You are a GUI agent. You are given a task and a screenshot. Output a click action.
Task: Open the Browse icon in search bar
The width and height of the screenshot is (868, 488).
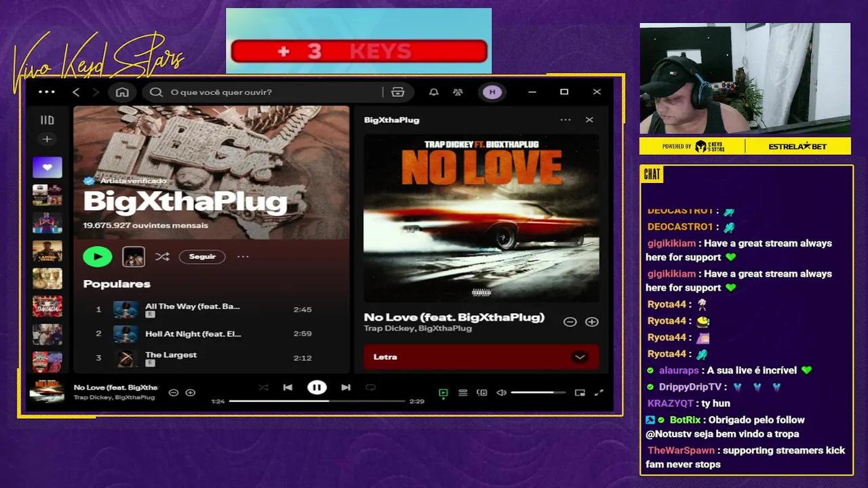click(x=398, y=92)
